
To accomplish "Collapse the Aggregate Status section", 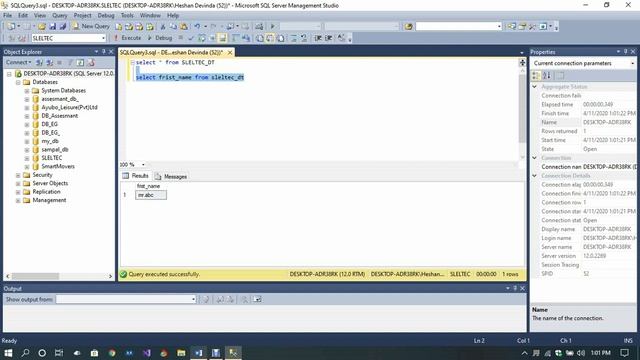I will click(x=535, y=87).
